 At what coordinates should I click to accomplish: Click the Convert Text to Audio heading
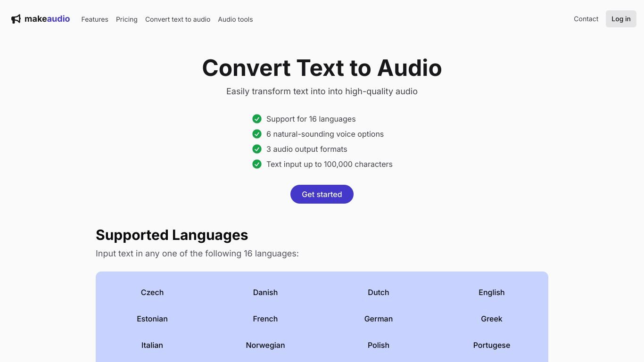(322, 68)
